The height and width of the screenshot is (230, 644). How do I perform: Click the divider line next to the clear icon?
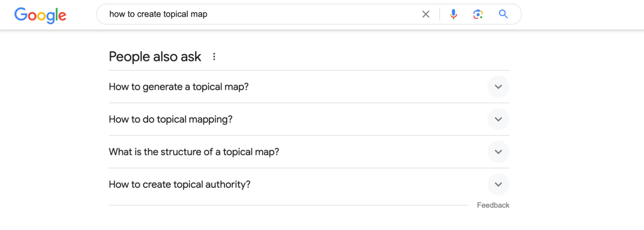pyautogui.click(x=439, y=14)
